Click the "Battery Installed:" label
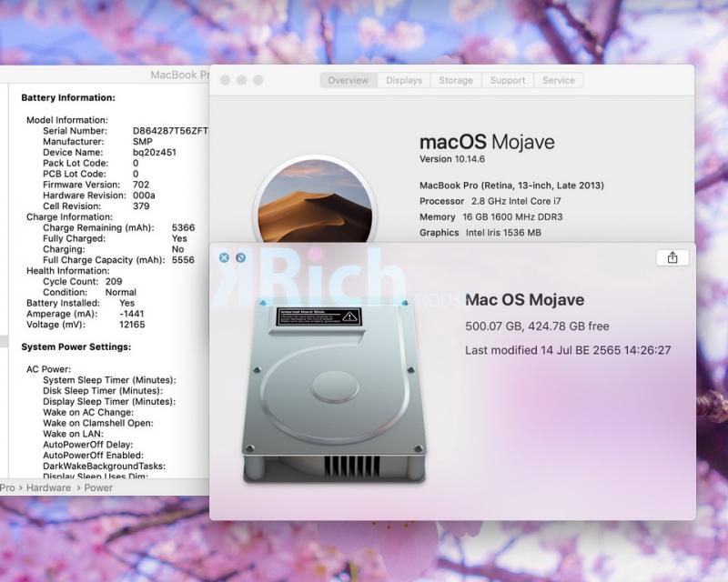 tap(63, 303)
